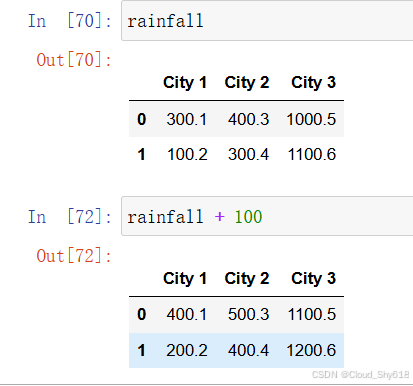Click the code cell containing 'rainfall'
Image resolution: width=413 pixels, height=386 pixels.
click(x=267, y=21)
